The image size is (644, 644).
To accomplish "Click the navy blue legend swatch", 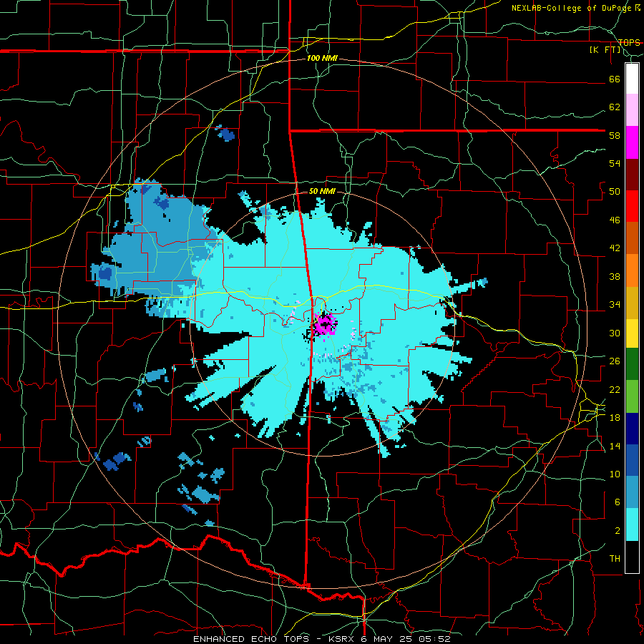I will tap(632, 429).
